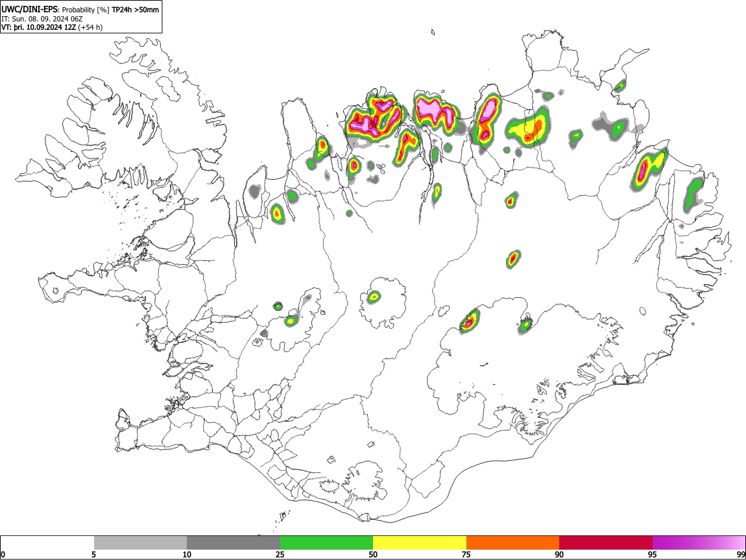Click the dark gray 10-25% legend swatch
The image size is (746, 560).
[x=234, y=543]
